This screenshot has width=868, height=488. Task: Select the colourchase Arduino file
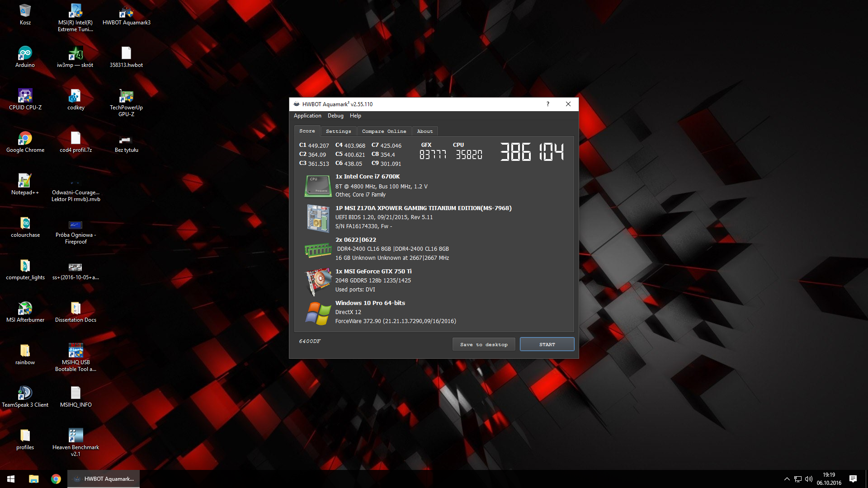[25, 227]
